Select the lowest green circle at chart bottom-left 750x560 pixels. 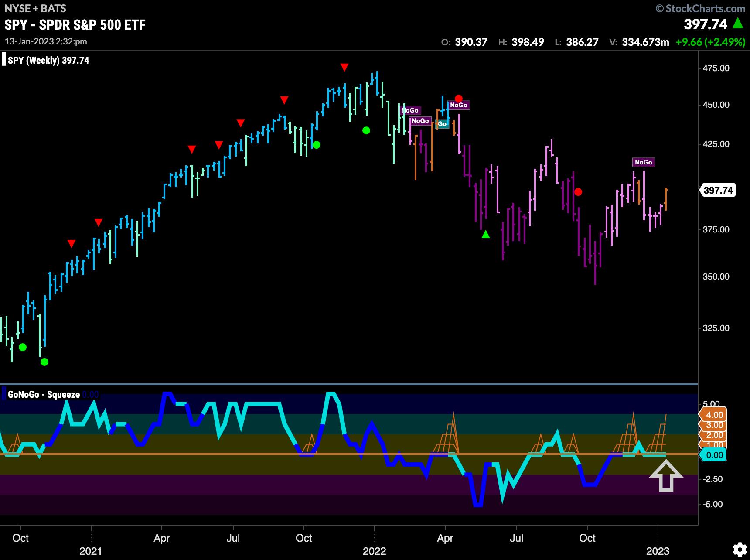click(44, 362)
